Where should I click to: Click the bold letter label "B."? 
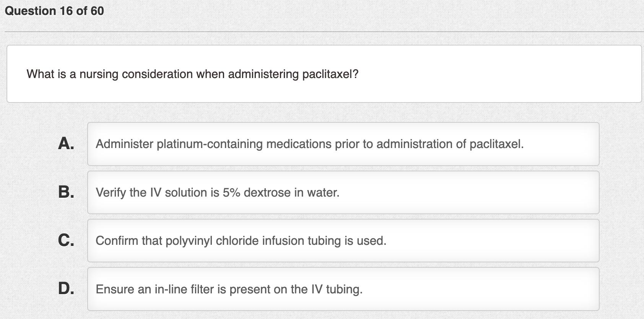point(66,192)
